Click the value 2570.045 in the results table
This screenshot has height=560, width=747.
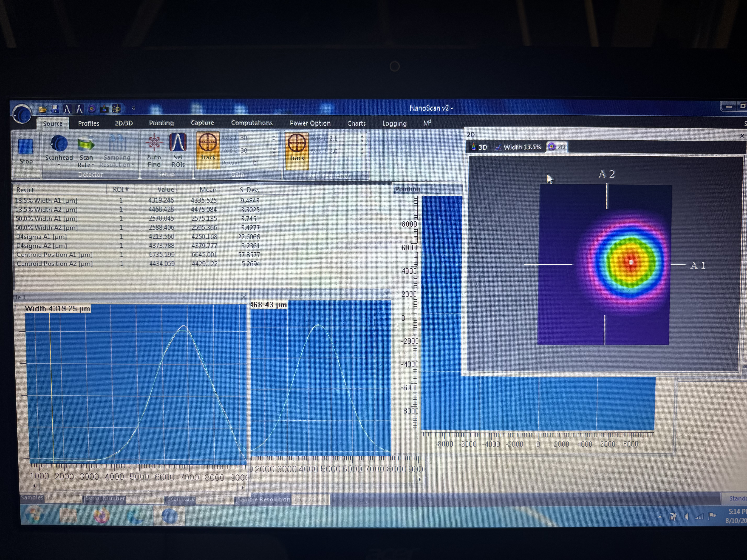click(161, 219)
